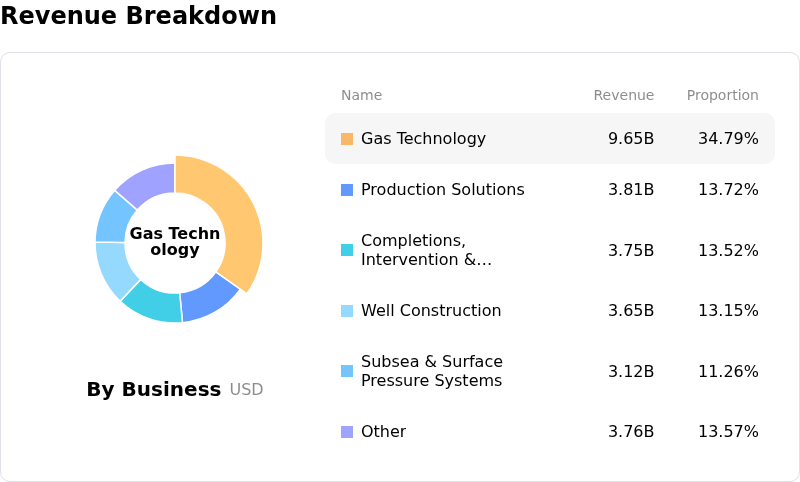Viewport: 800px width, 482px height.
Task: Click the purple Other legend swatch
Action: 347,432
